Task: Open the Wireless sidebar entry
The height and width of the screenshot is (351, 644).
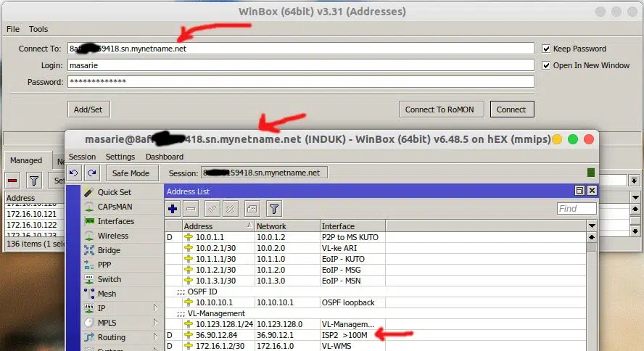Action: point(113,236)
